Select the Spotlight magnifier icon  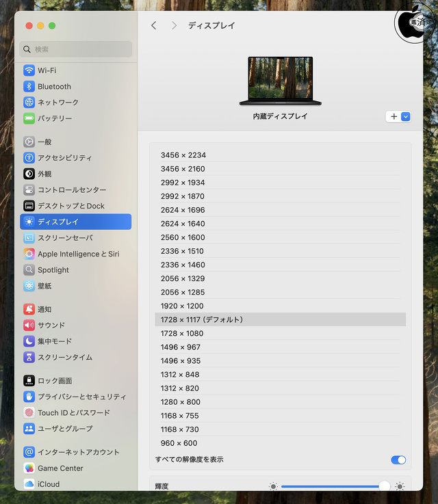click(29, 270)
